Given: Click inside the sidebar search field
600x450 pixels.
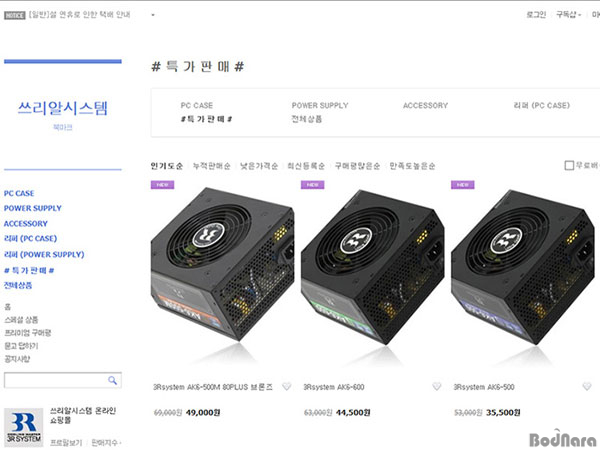Looking at the screenshot, I should 56,380.
